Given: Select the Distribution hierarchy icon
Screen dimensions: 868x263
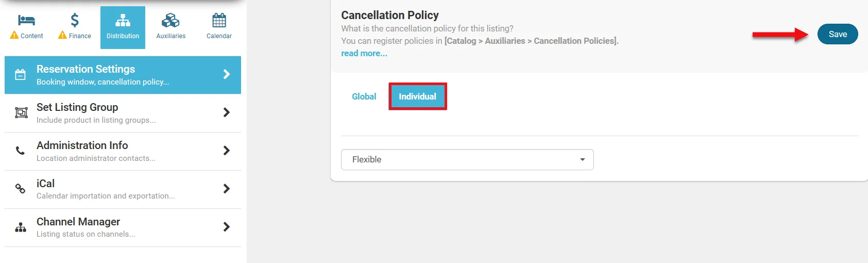Looking at the screenshot, I should pyautogui.click(x=123, y=21).
